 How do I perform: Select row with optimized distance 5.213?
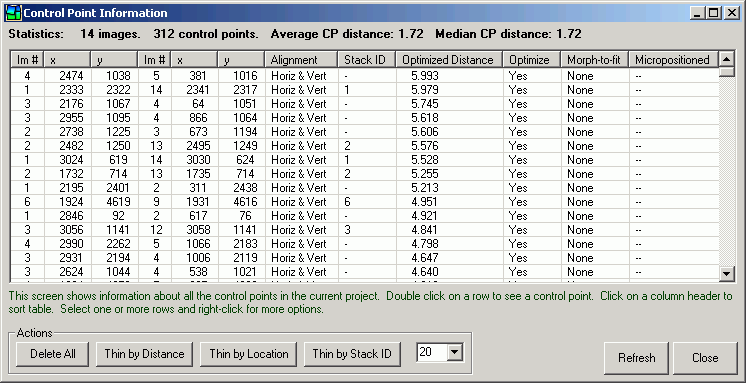click(365, 188)
